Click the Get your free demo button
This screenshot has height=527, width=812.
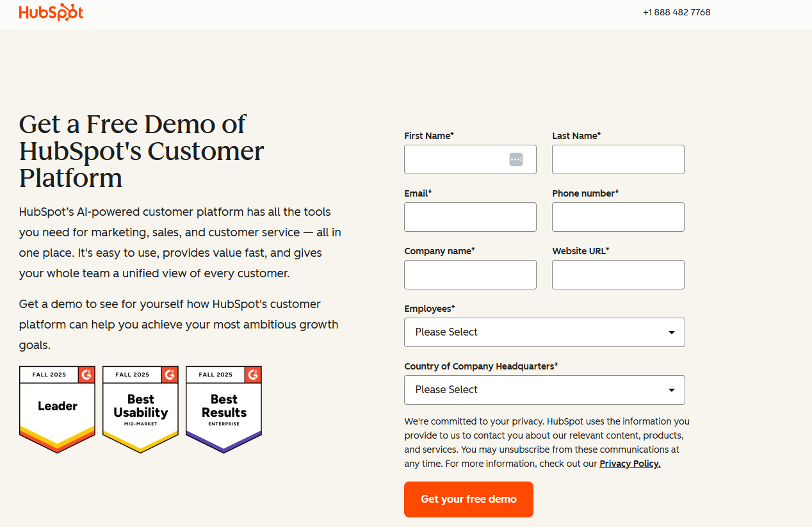click(x=468, y=499)
